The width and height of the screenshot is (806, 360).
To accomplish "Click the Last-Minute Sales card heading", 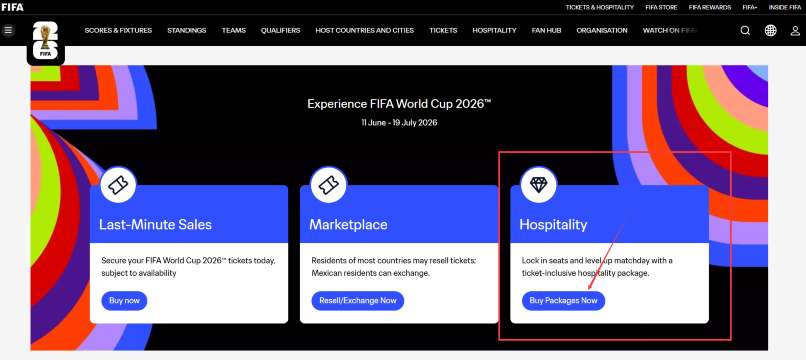I will click(155, 225).
